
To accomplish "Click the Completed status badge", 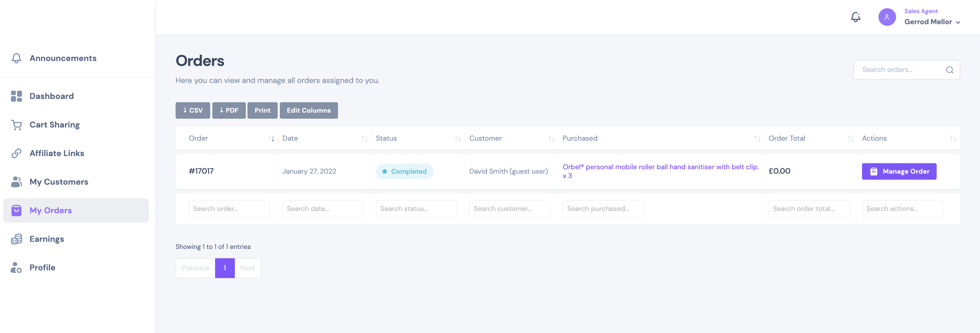I will click(404, 171).
